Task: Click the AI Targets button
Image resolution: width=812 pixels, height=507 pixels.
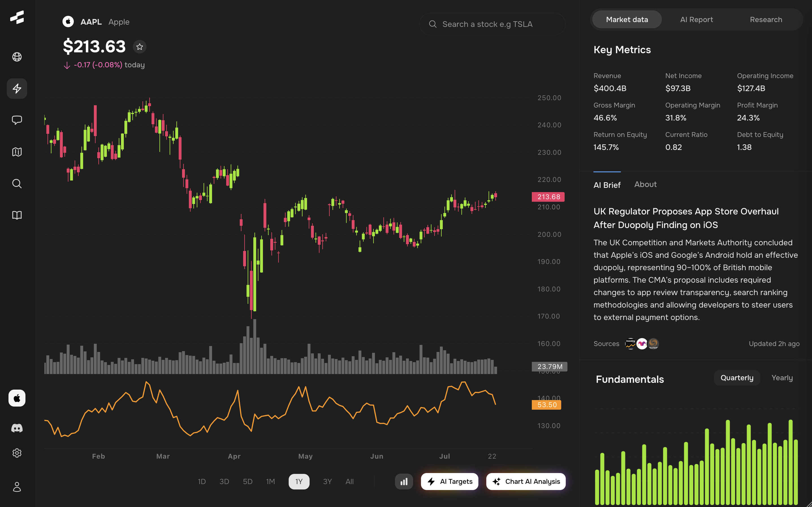Action: click(x=450, y=482)
